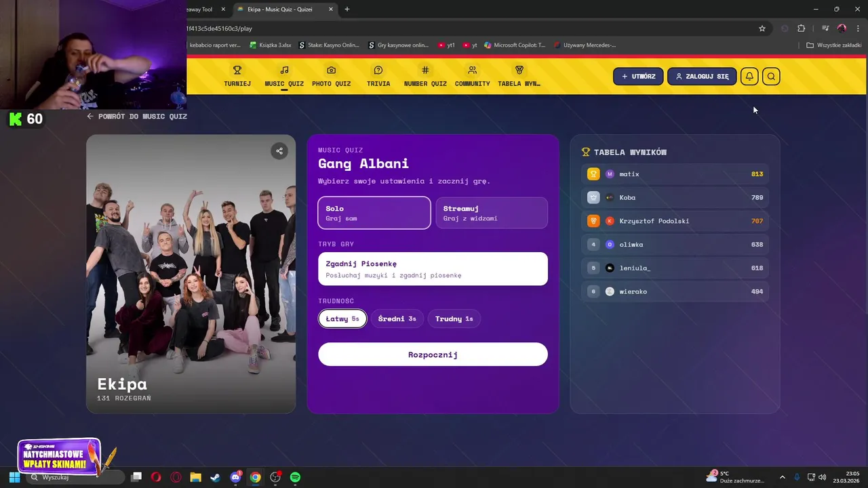Open the volume control in system tray
Viewport: 868px width, 488px height.
click(823, 477)
